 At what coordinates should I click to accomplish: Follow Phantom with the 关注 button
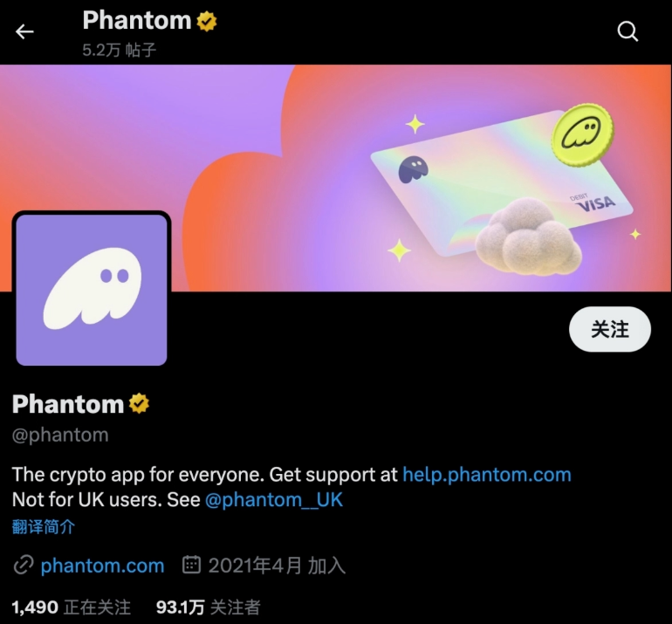click(609, 329)
